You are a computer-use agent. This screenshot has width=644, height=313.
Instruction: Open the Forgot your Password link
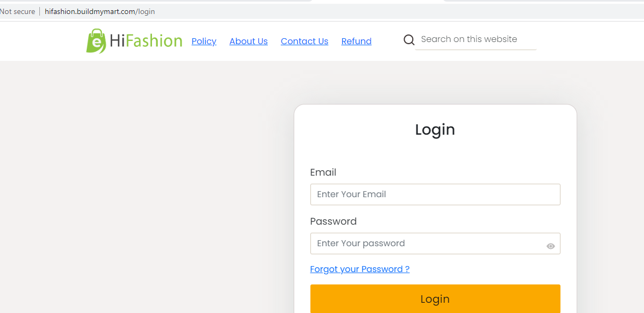point(360,269)
